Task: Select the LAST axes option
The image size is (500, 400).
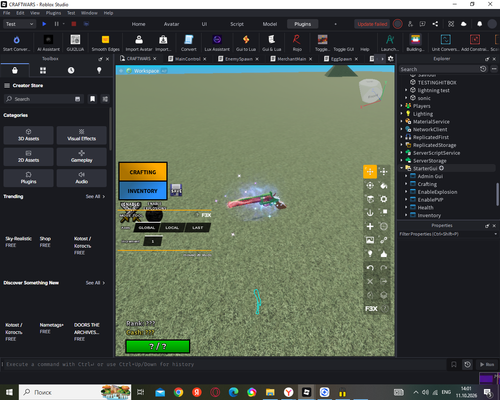Action: (x=197, y=228)
